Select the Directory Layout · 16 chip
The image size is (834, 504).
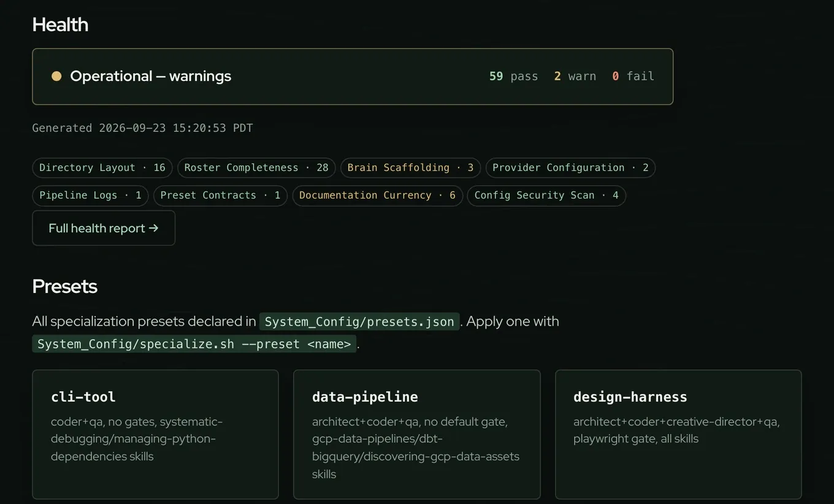tap(102, 167)
